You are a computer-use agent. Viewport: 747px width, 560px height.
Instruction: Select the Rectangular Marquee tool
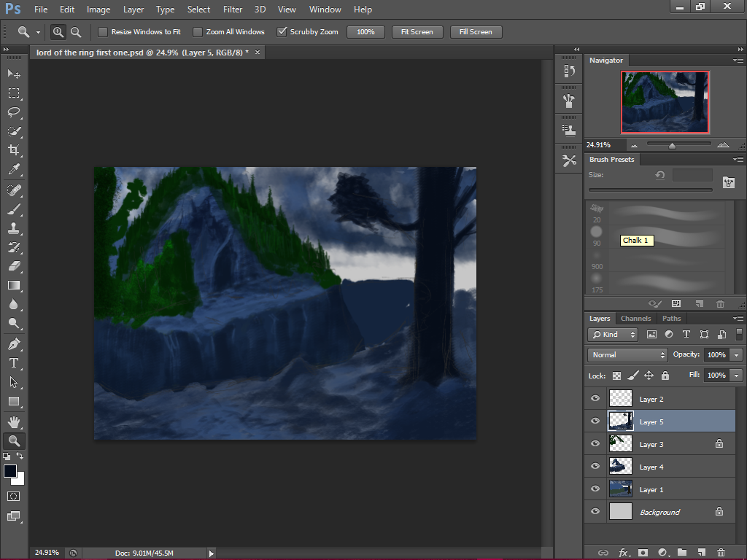[x=14, y=93]
